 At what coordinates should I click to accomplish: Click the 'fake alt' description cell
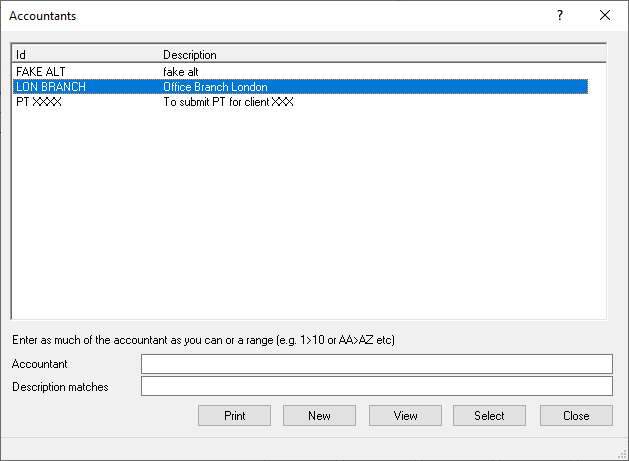tap(181, 72)
